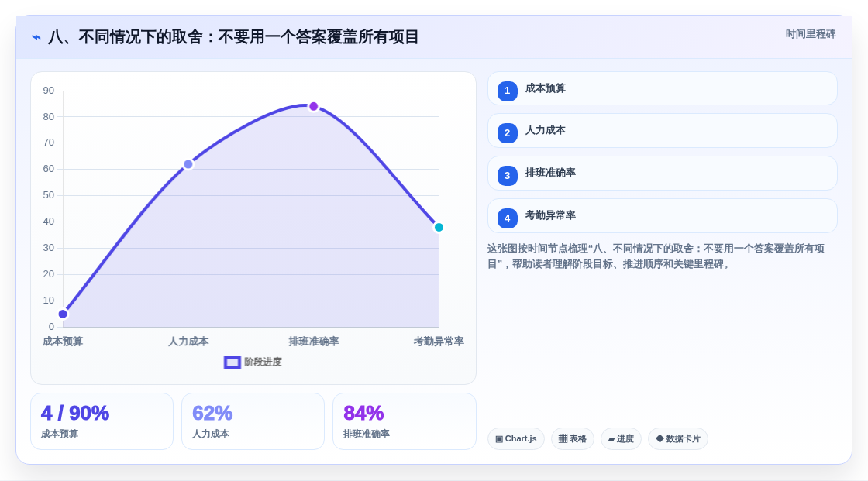This screenshot has height=481, width=868.
Task: Click the number 1 badge beside 成本预算
Action: point(507,91)
